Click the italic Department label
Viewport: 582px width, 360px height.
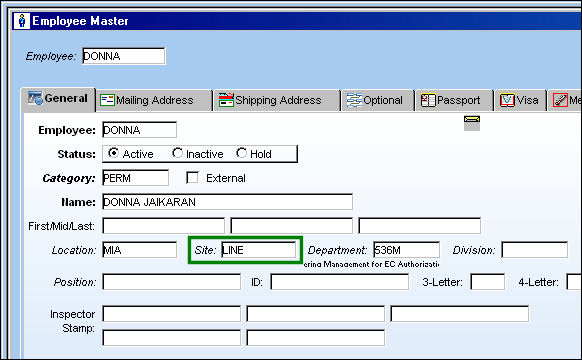tap(337, 251)
